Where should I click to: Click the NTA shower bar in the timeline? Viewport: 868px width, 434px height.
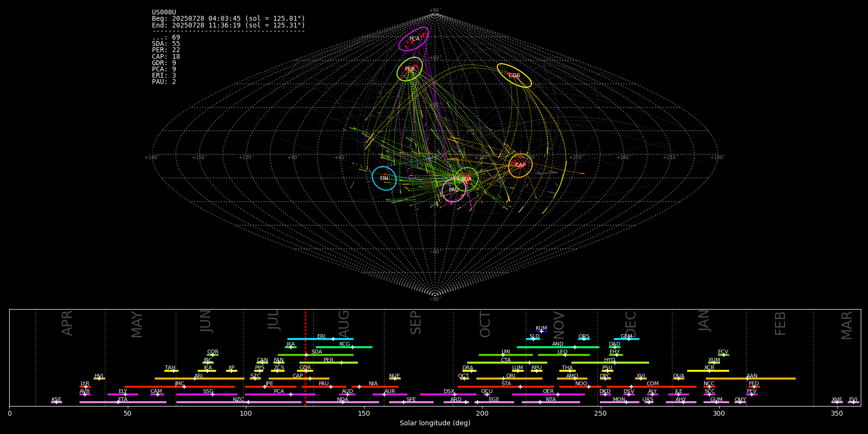pos(551,402)
